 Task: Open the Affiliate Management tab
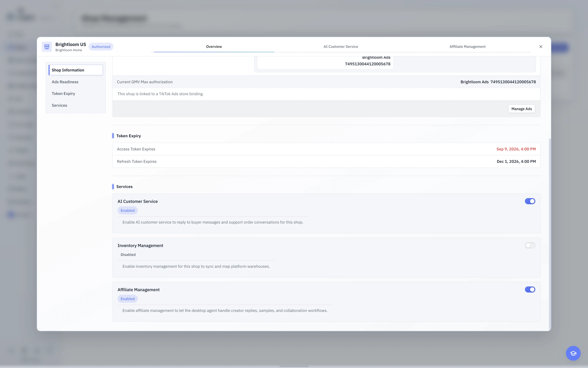(467, 46)
